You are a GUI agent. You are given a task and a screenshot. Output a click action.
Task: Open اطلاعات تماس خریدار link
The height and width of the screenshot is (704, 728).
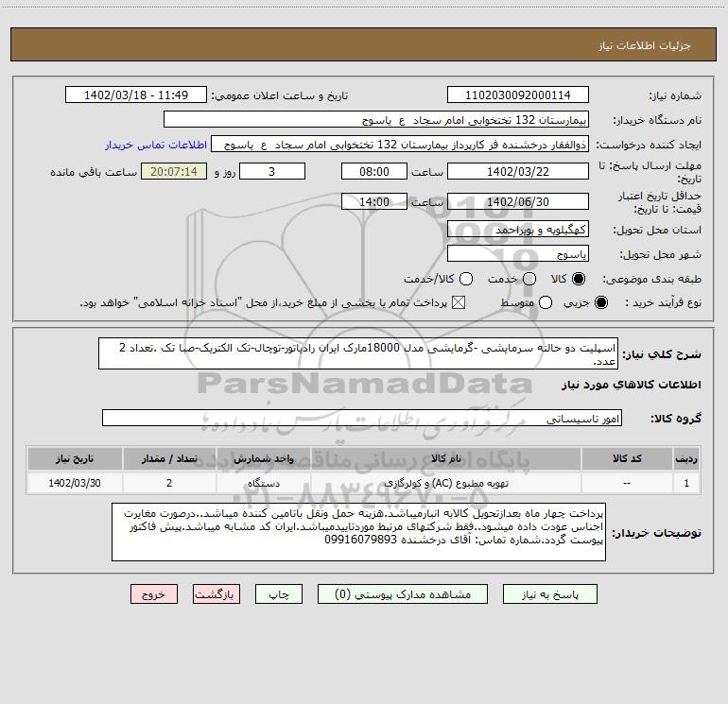pos(156,145)
